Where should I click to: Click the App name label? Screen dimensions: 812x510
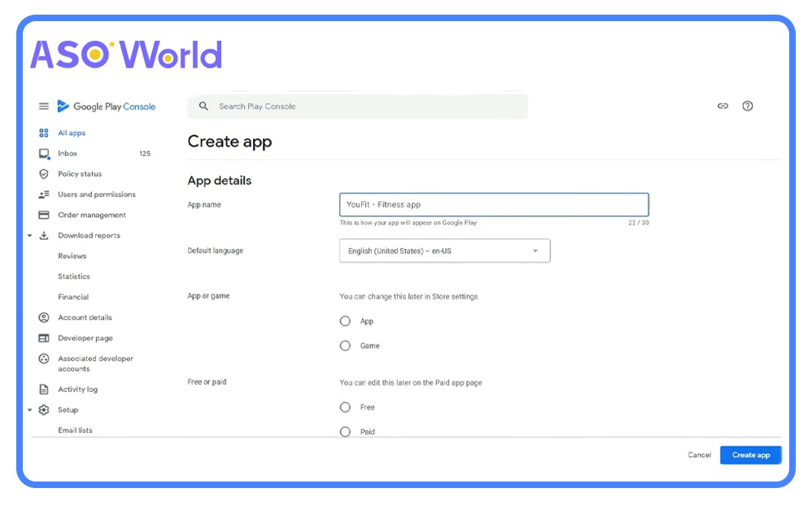click(x=204, y=204)
